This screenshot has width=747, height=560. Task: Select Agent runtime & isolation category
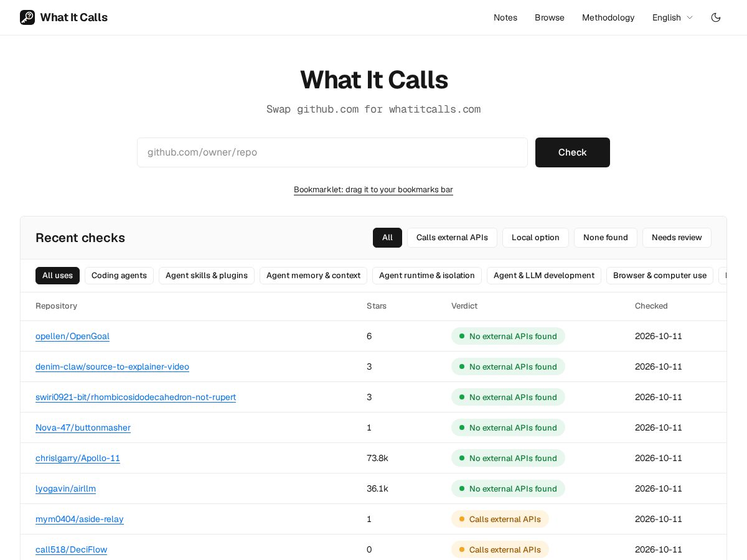click(427, 276)
